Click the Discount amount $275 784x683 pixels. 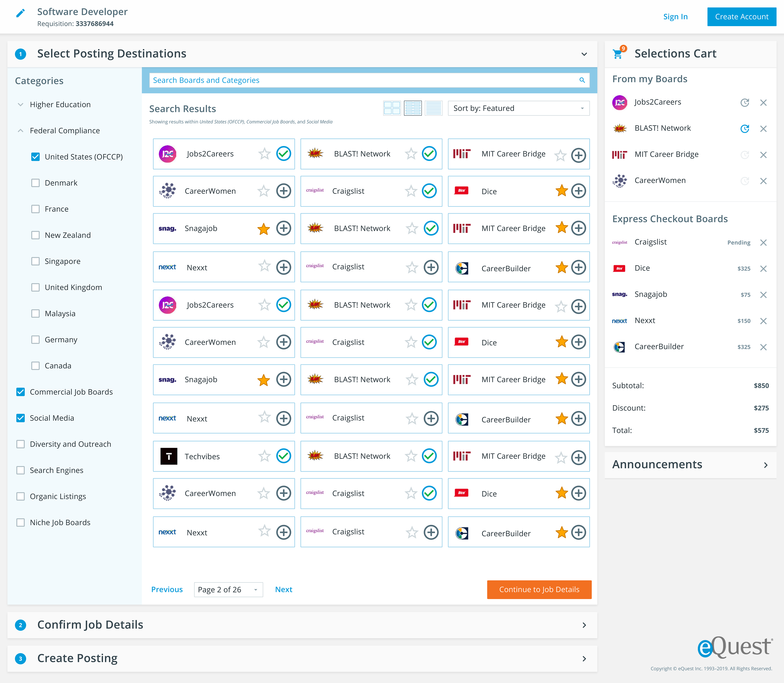[x=761, y=408]
